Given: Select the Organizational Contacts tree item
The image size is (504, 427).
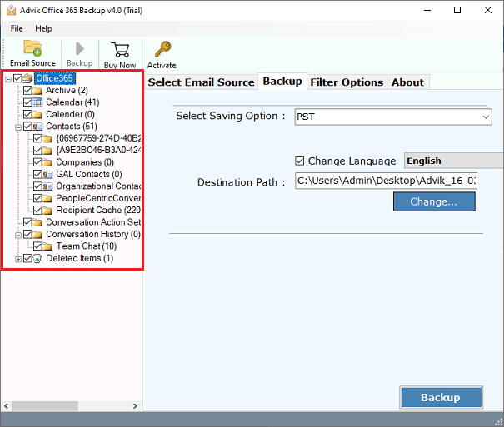Looking at the screenshot, I should [98, 186].
